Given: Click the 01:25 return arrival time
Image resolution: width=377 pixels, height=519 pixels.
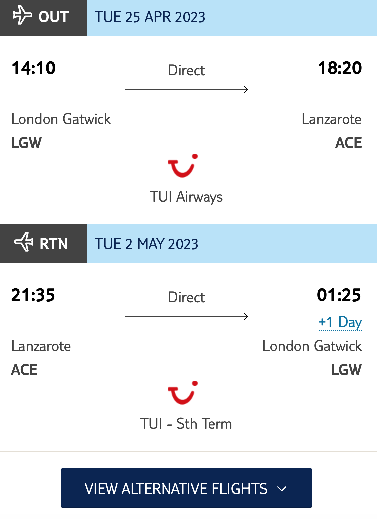Looking at the screenshot, I should (x=339, y=295).
